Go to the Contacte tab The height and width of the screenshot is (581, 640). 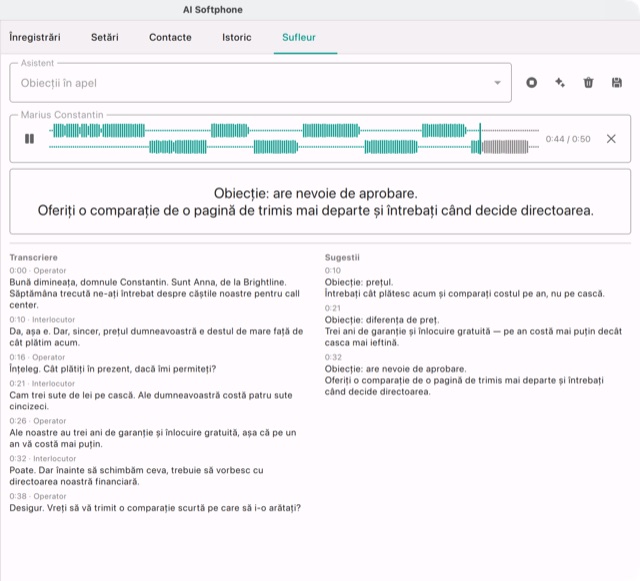170,37
